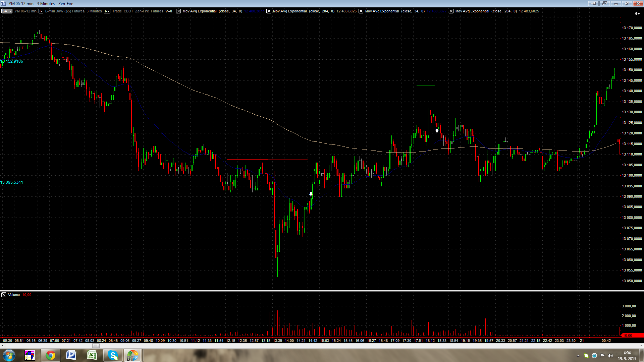644x362 pixels.
Task: Expand the instrument dropdown next to YM 06-12 min
Action: tap(41, 11)
